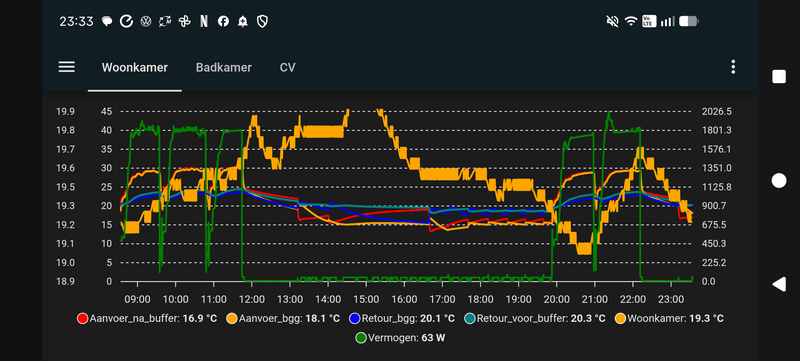Switch to the Woonkamer tab
Viewport: 800px width, 361px height.
pos(135,67)
